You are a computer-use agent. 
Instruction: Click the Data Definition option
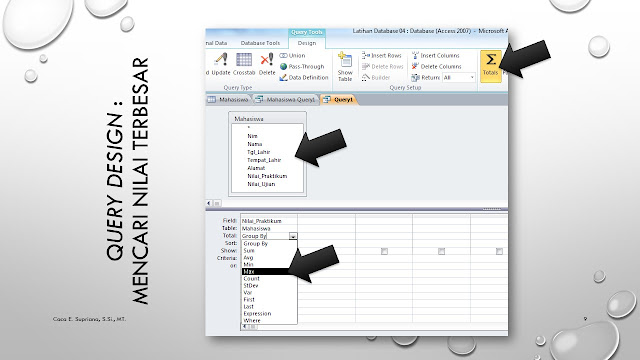pyautogui.click(x=304, y=78)
